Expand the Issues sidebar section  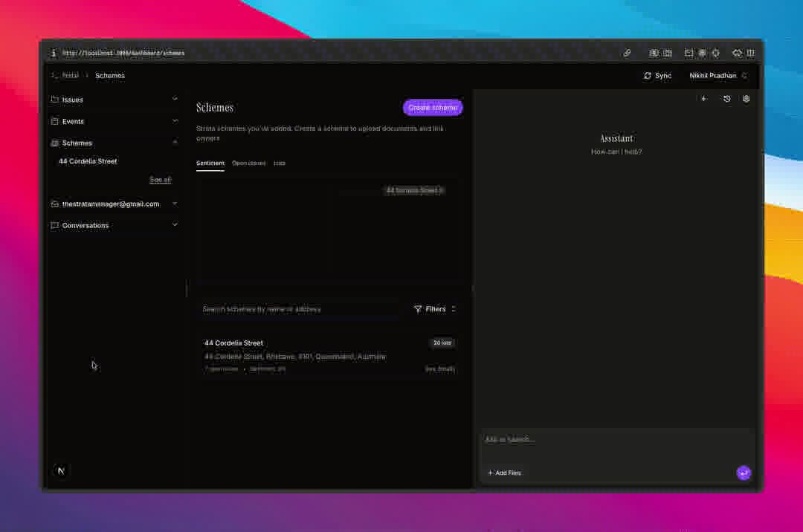pos(175,99)
